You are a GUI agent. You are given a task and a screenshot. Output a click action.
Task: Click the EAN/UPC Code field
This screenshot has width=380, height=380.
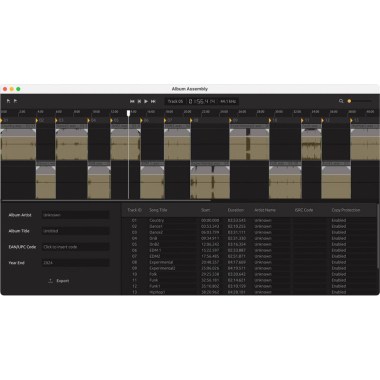tap(75, 247)
